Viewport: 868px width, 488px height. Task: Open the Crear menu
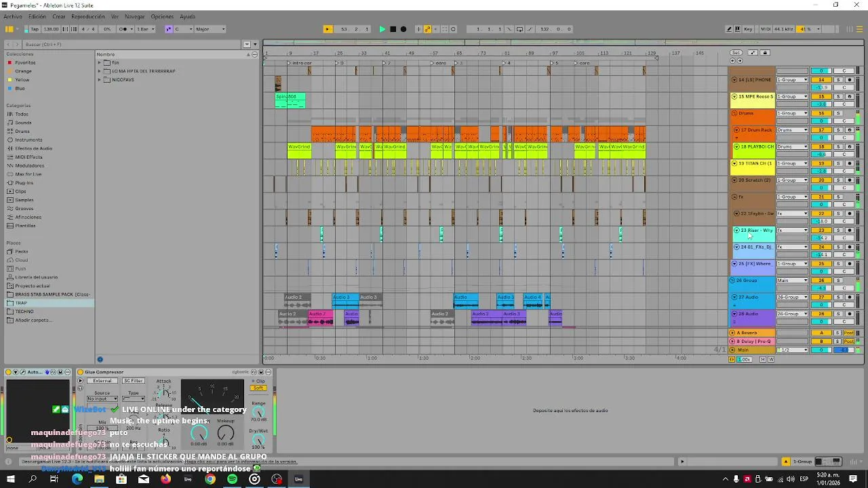click(59, 16)
